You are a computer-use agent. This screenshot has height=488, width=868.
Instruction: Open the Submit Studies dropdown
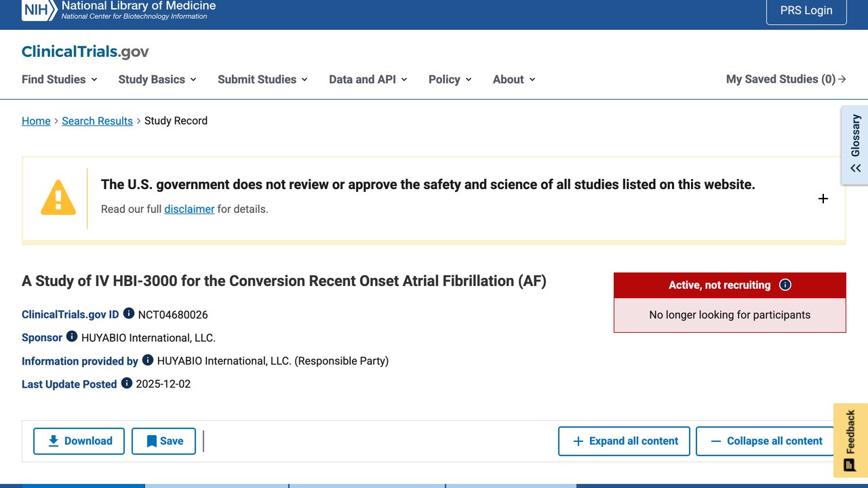point(262,79)
